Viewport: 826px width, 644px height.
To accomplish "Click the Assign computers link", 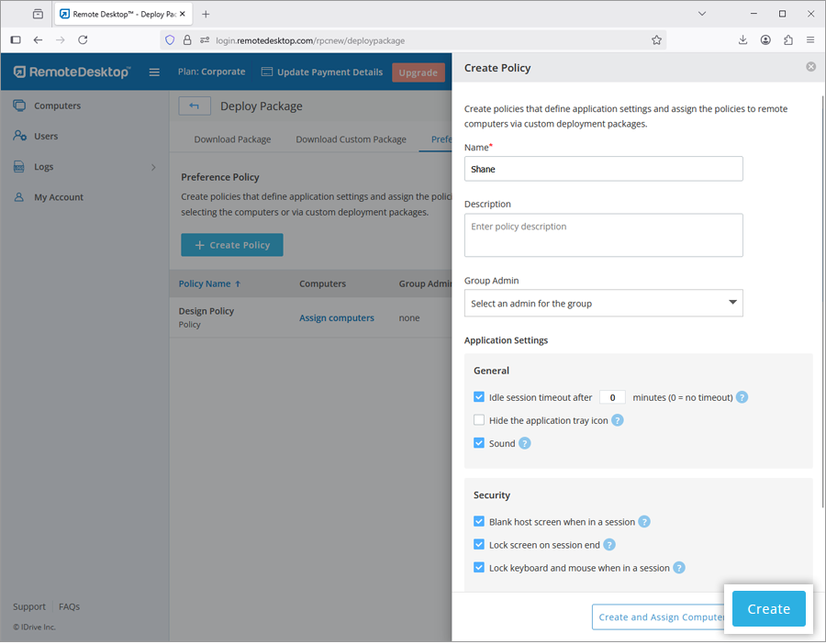I will tap(336, 317).
